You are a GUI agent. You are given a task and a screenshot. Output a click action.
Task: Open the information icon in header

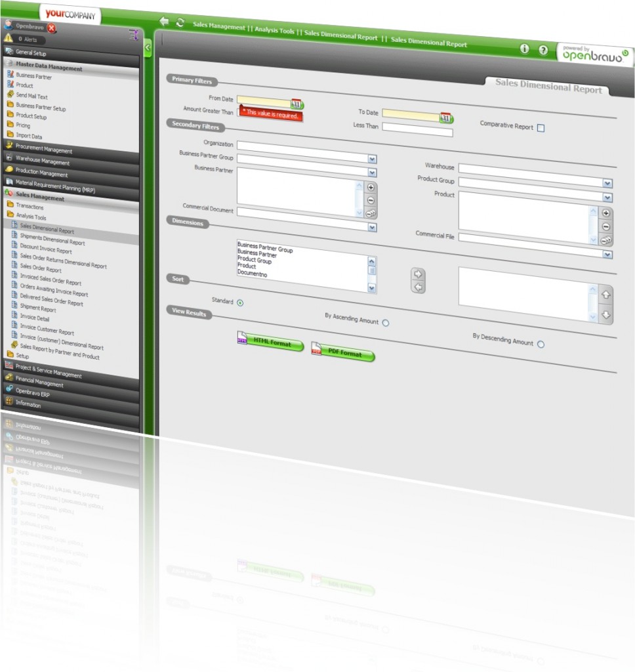click(524, 49)
